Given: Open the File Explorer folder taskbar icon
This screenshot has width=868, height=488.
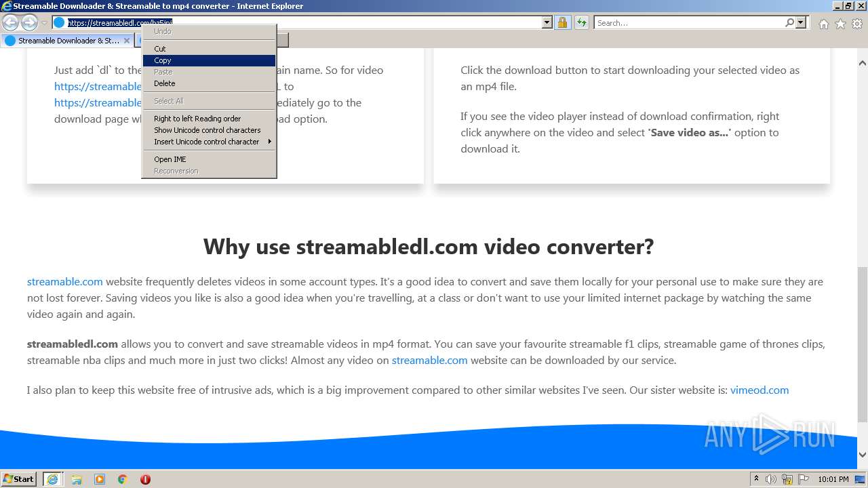Looking at the screenshot, I should pos(77,479).
